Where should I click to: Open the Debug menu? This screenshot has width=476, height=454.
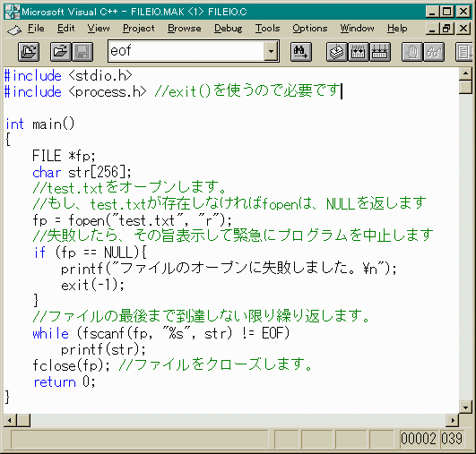pyautogui.click(x=228, y=28)
